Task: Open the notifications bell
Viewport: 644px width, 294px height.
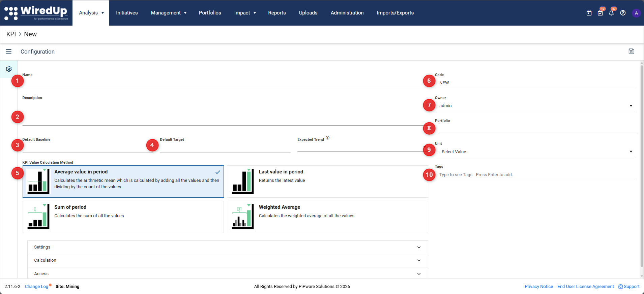Action: (611, 13)
